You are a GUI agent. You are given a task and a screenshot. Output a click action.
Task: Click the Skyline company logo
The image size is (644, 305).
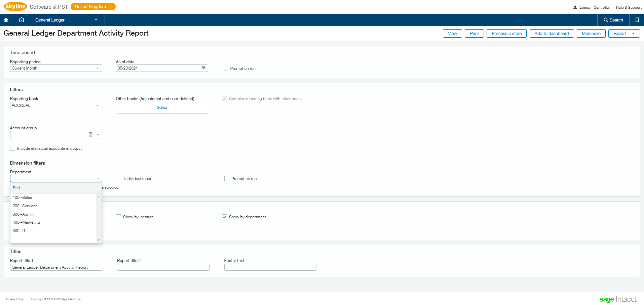15,6
